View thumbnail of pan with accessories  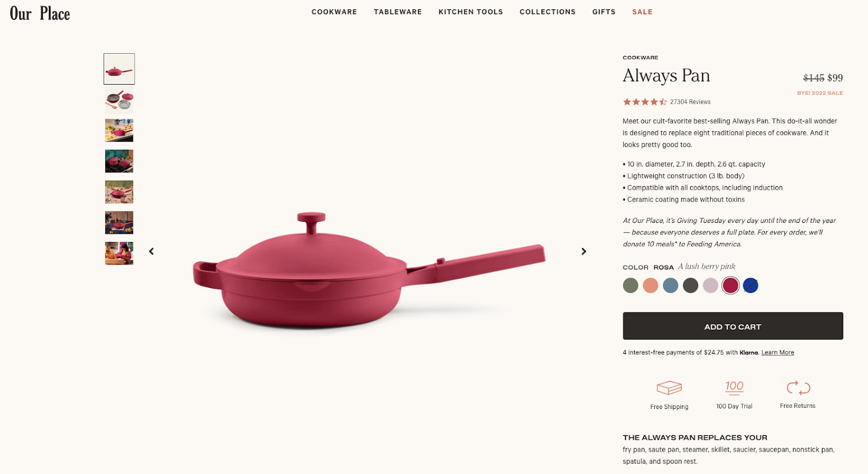pyautogui.click(x=119, y=100)
